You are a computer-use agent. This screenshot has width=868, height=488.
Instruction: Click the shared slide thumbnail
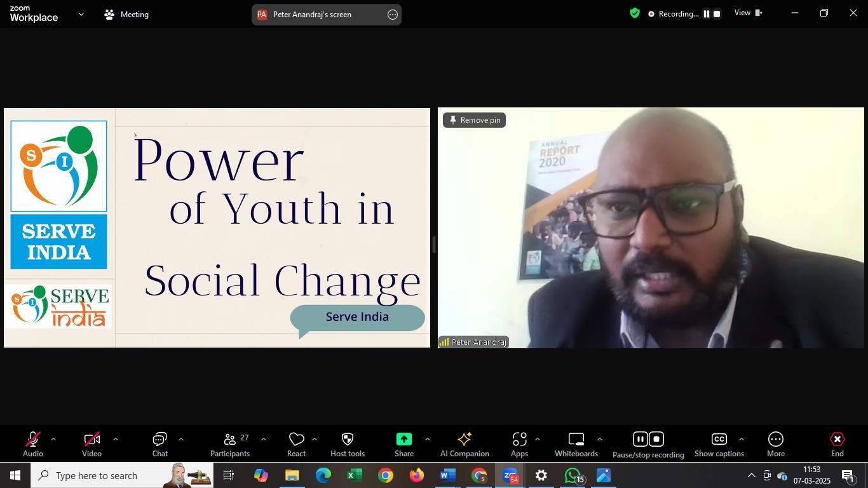tap(217, 227)
